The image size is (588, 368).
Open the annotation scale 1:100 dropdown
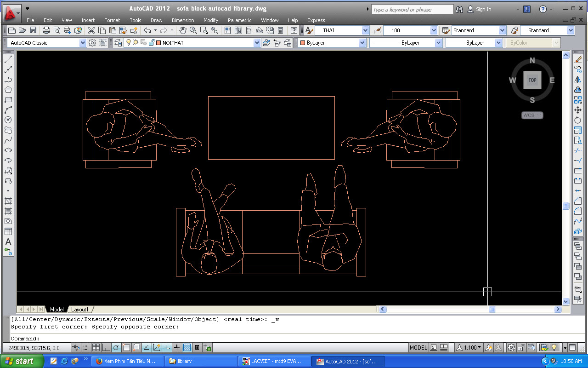(469, 347)
